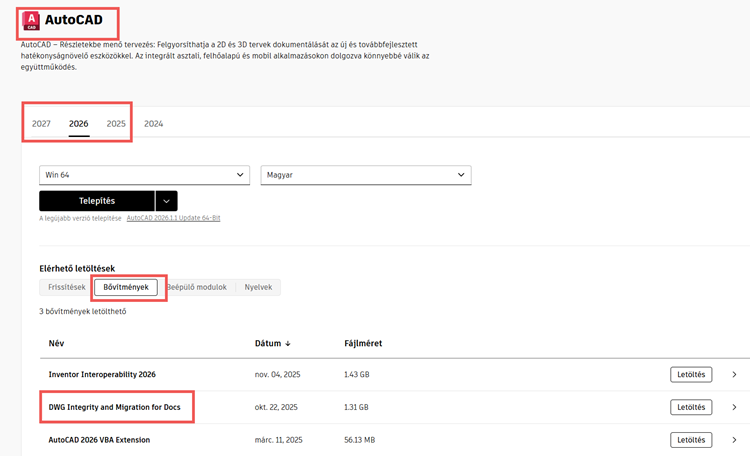750x456 pixels.
Task: Expand details chevron for Inventor Interoperability 2026
Action: pyautogui.click(x=734, y=375)
